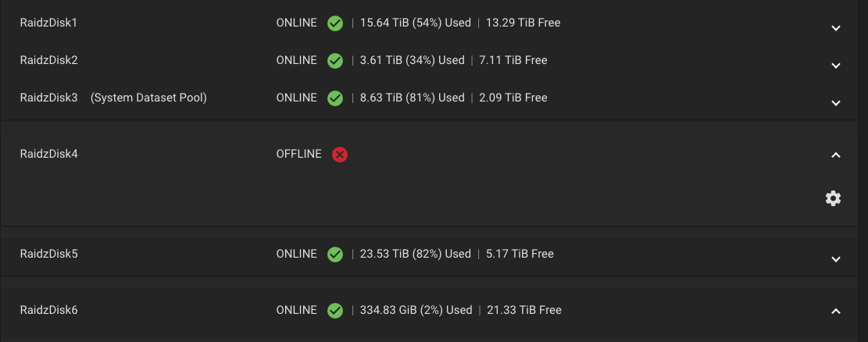Screen dimensions: 868x342
Task: Collapse the RaidzDisk4 panel
Action: (836, 155)
